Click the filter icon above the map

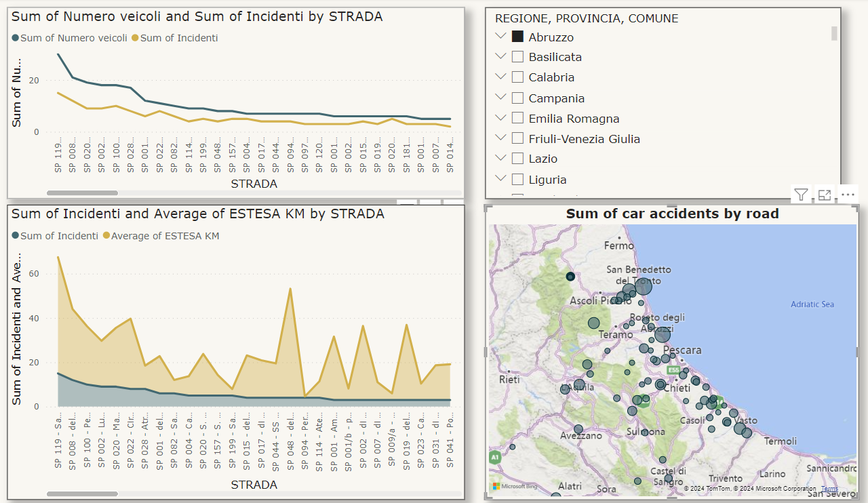point(801,195)
